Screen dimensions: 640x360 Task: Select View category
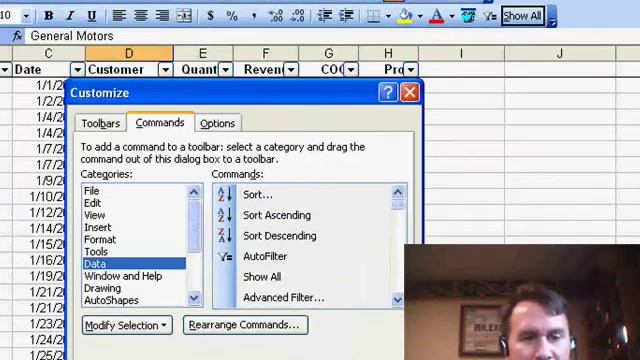tap(134, 215)
